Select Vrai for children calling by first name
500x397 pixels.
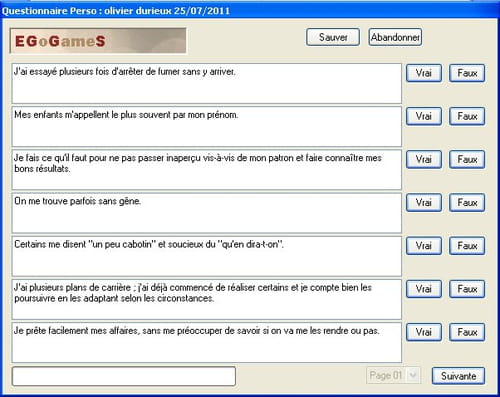[x=424, y=116]
